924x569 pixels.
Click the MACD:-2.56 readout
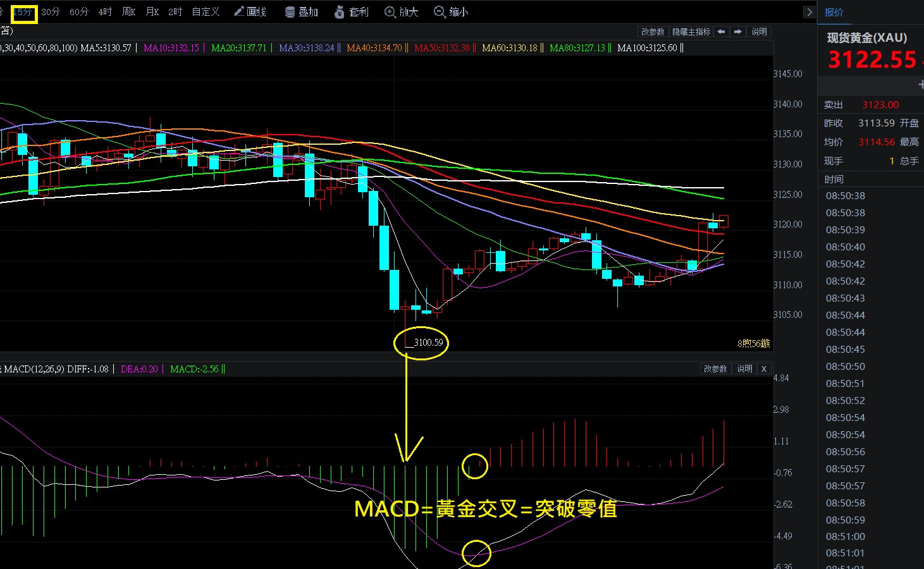(194, 369)
